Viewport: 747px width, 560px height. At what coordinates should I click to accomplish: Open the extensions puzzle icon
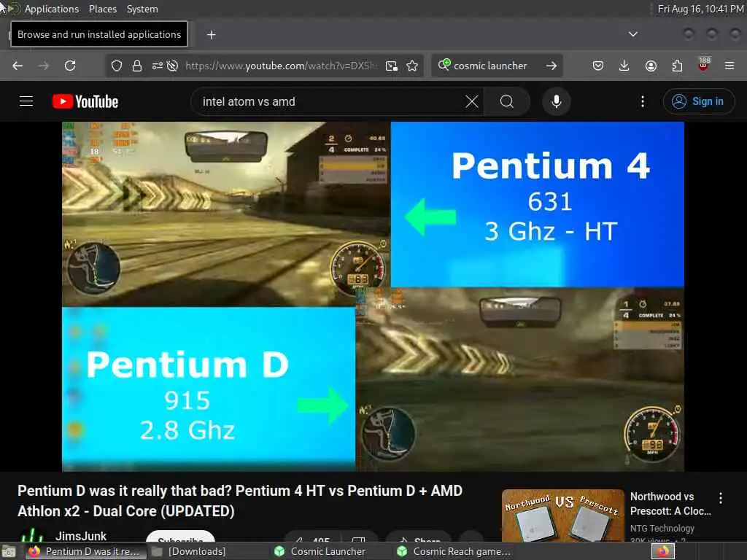click(x=677, y=66)
